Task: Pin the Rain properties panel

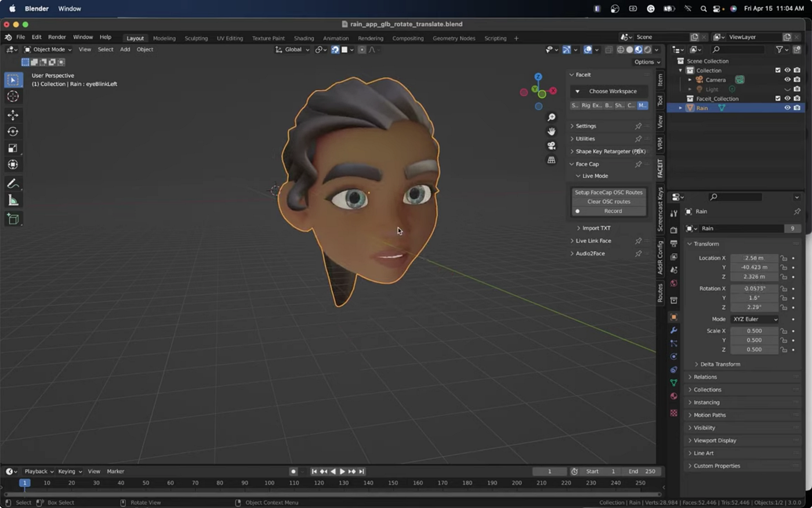Action: point(796,212)
